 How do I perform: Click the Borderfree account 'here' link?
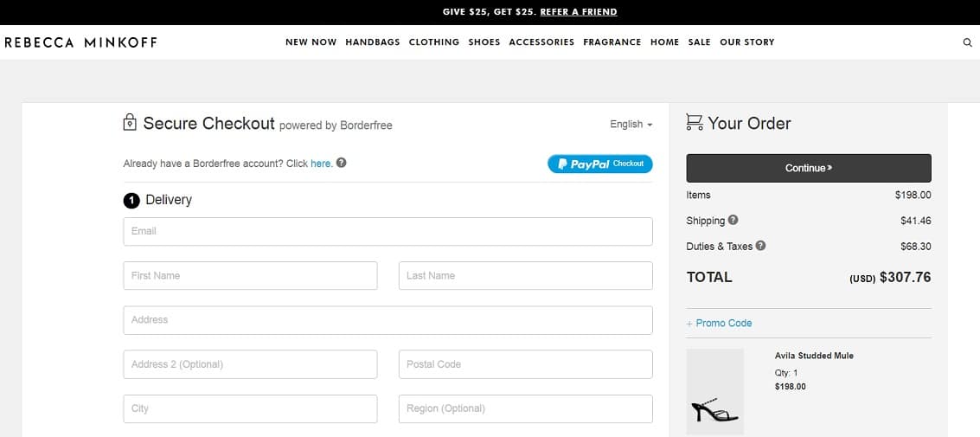point(321,164)
